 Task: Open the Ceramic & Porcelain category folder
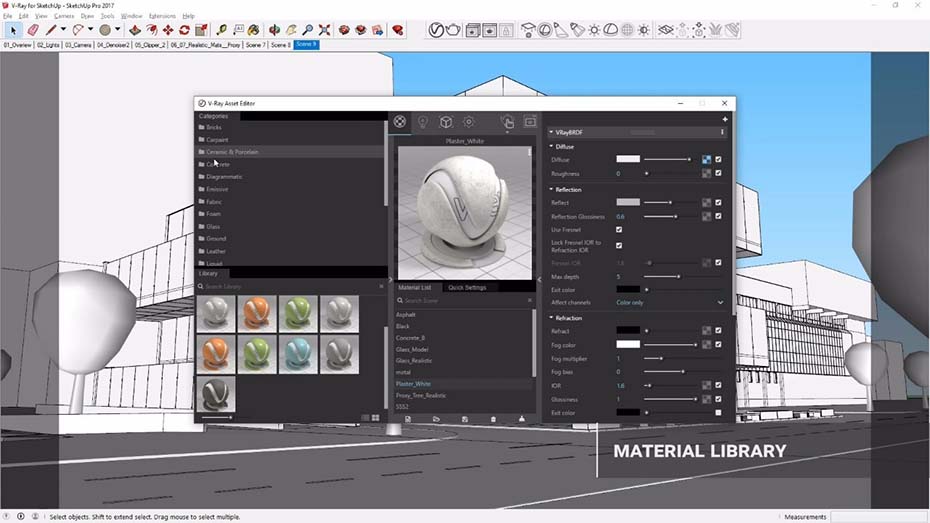click(232, 152)
